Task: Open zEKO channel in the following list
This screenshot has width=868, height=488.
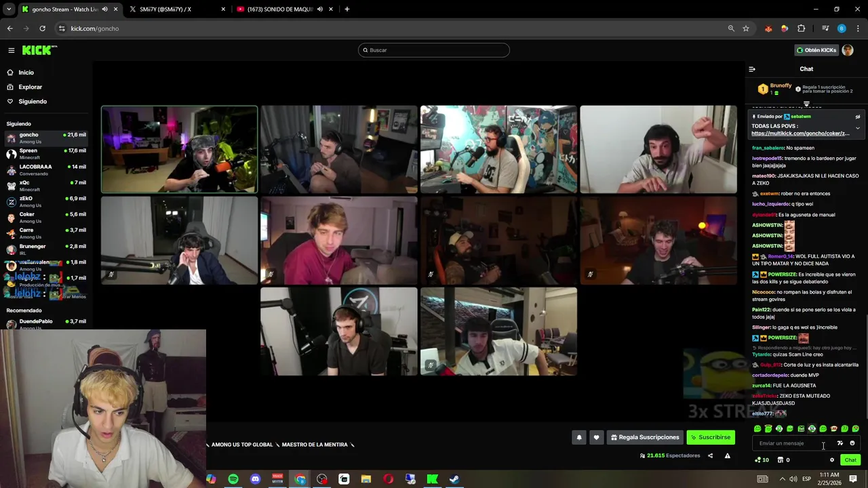Action: pos(46,201)
